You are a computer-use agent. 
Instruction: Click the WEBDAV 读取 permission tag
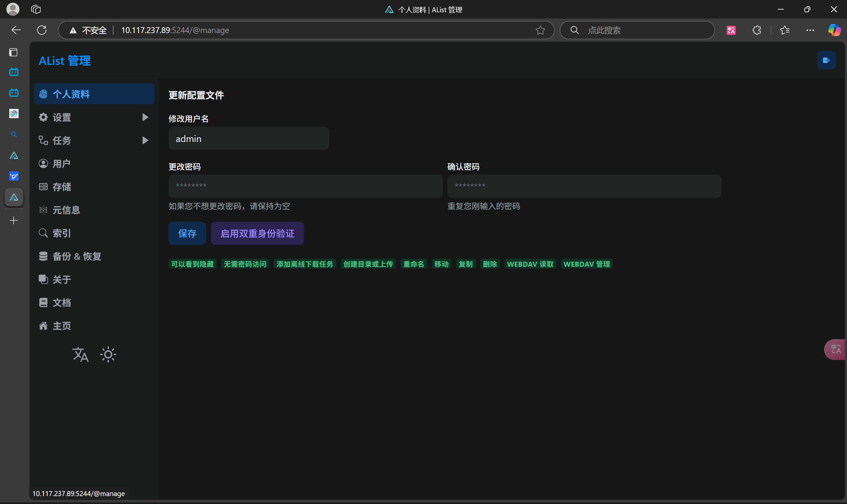pyautogui.click(x=530, y=264)
